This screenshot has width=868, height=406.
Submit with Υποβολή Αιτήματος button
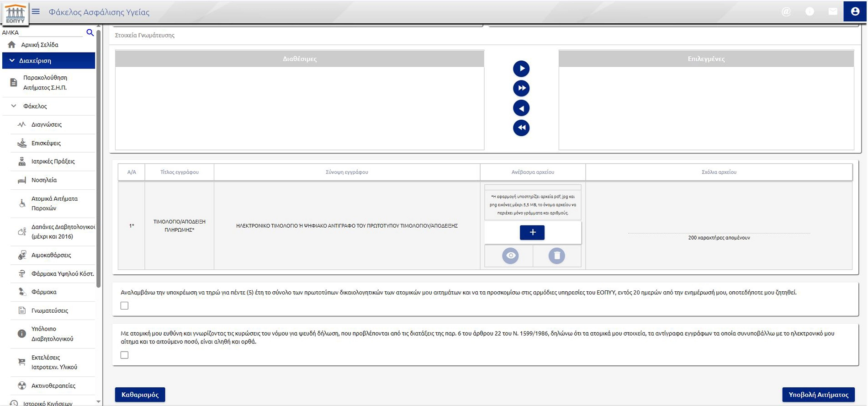[x=818, y=395]
